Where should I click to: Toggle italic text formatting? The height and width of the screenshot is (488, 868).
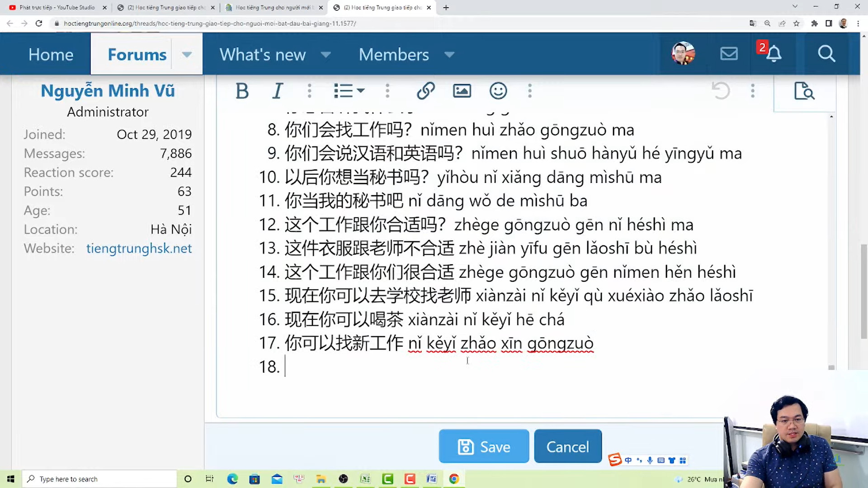(278, 91)
